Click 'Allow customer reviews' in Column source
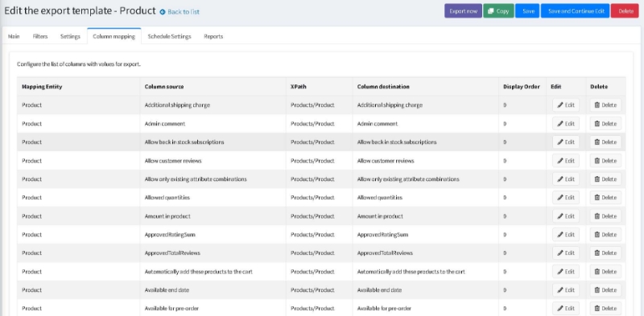The width and height of the screenshot is (644, 316). click(x=173, y=161)
